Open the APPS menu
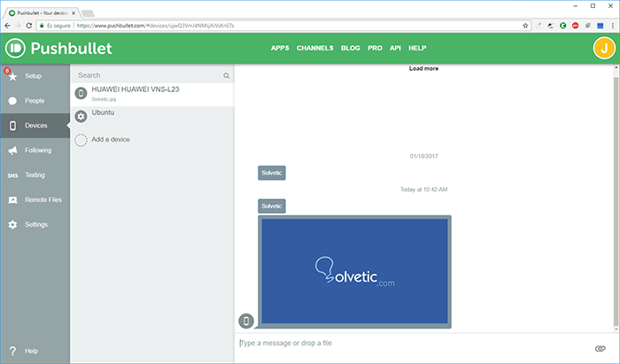The height and width of the screenshot is (364, 620). point(280,48)
